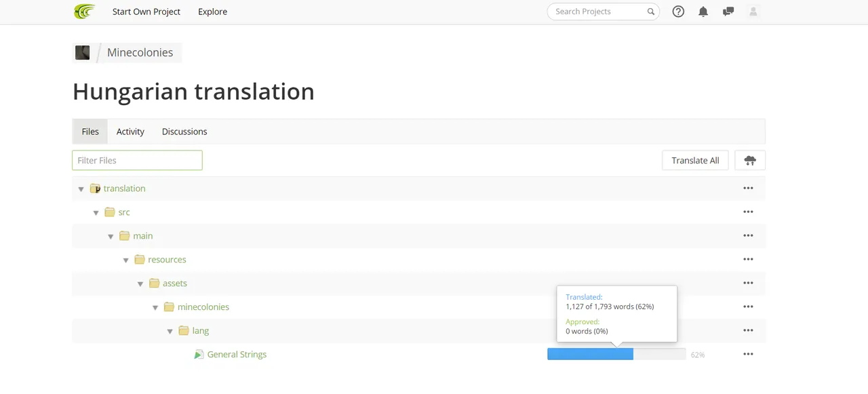The width and height of the screenshot is (868, 394).
Task: Open notifications bell icon
Action: point(703,12)
